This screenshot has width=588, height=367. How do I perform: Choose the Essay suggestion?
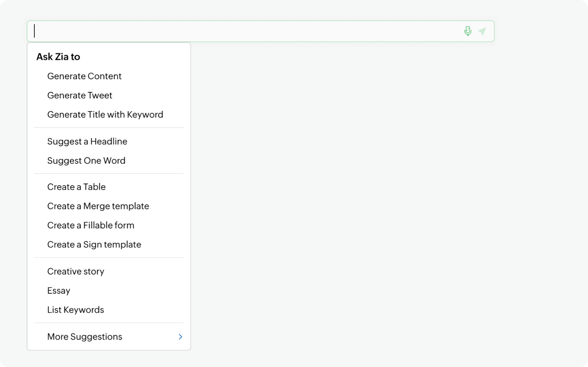click(x=59, y=291)
